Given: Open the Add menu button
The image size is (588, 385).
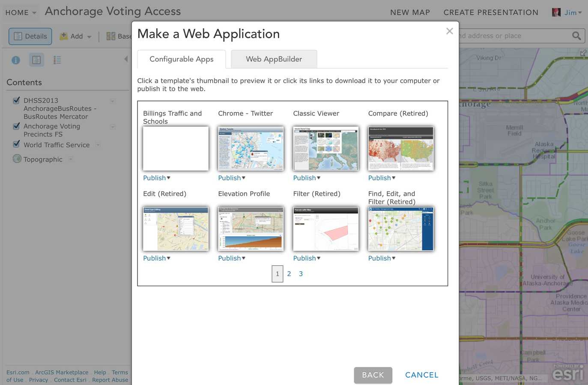Looking at the screenshot, I should click(x=76, y=36).
